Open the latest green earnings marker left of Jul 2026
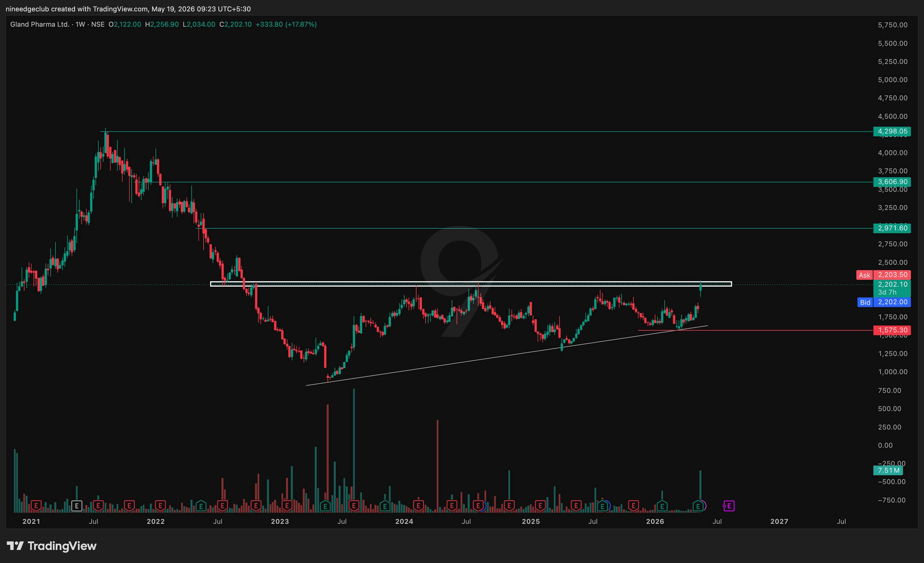This screenshot has width=924, height=563. pos(698,506)
